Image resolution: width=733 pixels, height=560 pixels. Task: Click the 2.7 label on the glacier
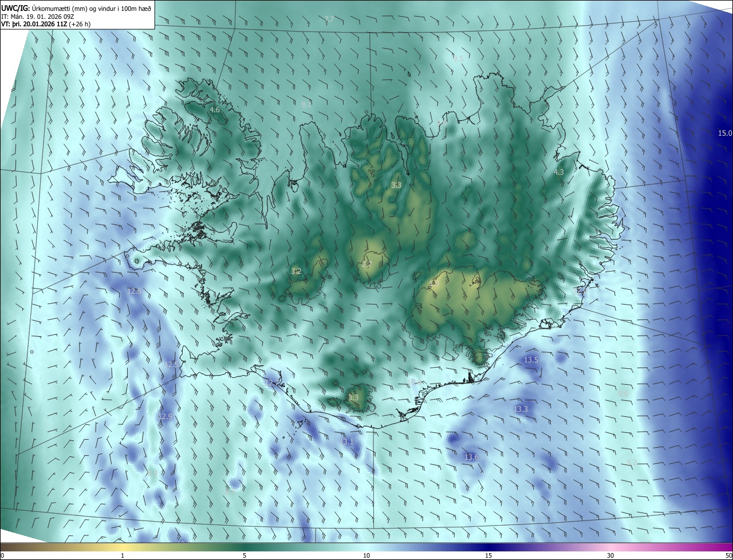point(366,264)
